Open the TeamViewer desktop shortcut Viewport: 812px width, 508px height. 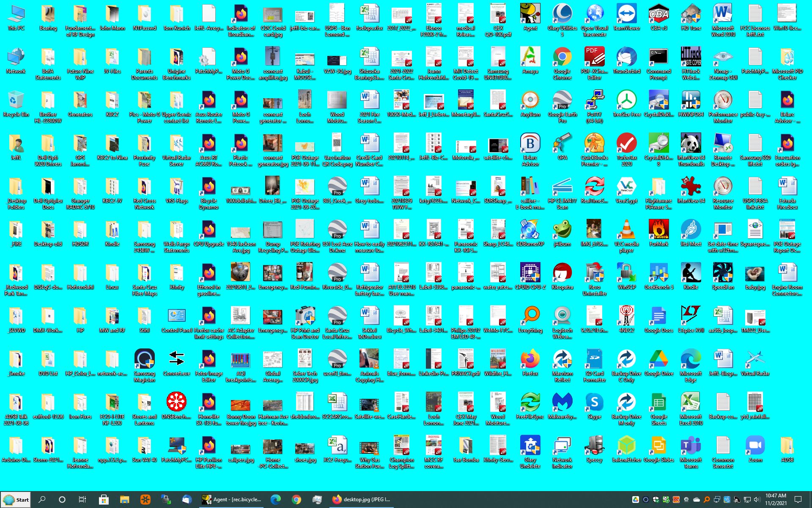626,15
